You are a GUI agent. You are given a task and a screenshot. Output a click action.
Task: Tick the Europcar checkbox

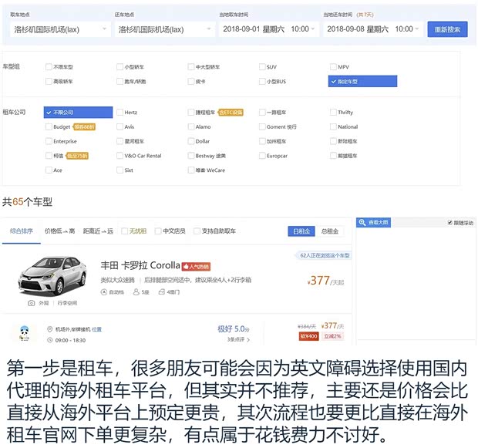pos(262,156)
